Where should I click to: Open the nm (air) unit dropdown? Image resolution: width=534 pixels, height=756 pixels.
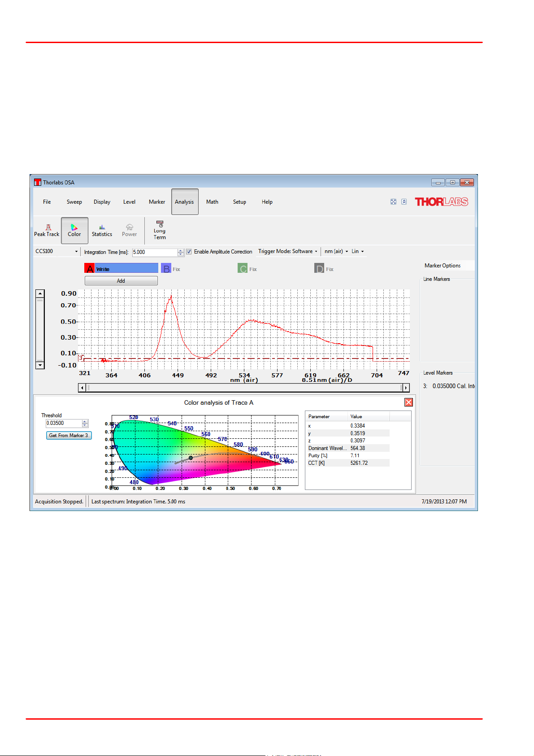tap(336, 251)
